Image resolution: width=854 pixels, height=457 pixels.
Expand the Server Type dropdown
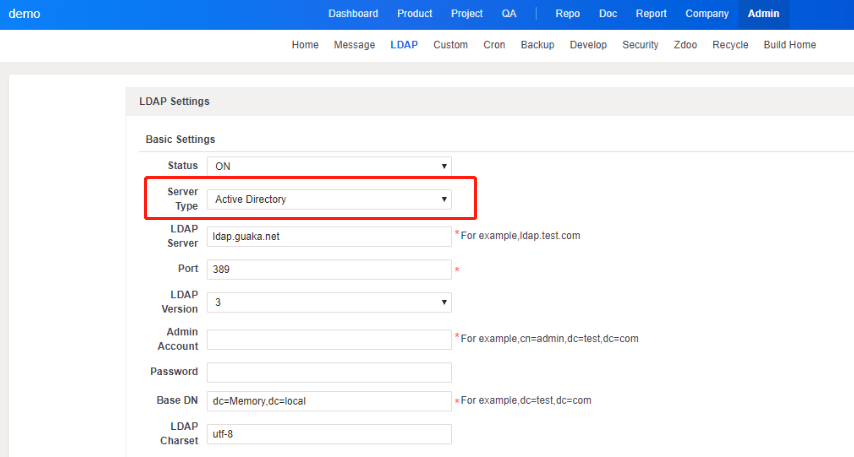329,200
